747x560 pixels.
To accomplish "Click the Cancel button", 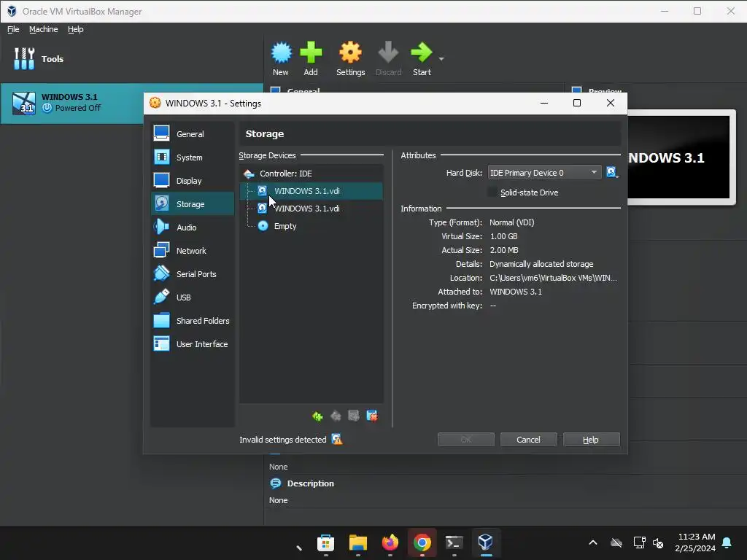I will point(528,440).
